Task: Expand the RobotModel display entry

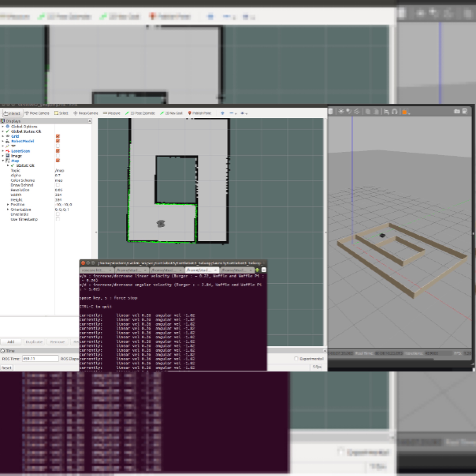Action: pyautogui.click(x=3, y=141)
